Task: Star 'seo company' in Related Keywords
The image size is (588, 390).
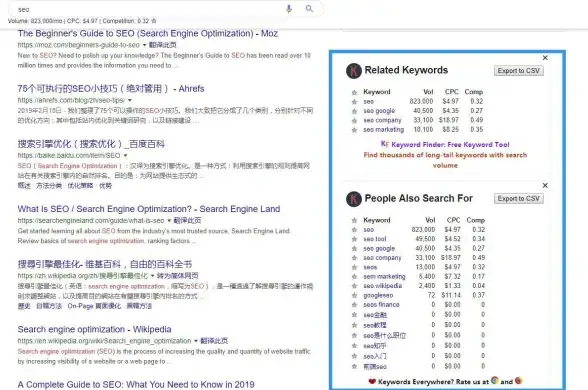Action: click(x=354, y=121)
